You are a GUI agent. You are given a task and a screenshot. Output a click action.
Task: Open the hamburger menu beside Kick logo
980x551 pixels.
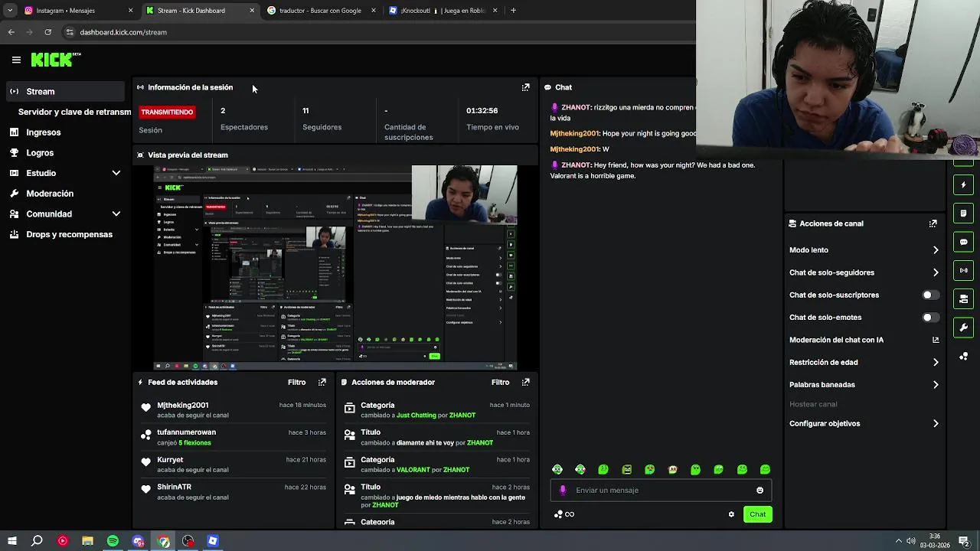16,59
